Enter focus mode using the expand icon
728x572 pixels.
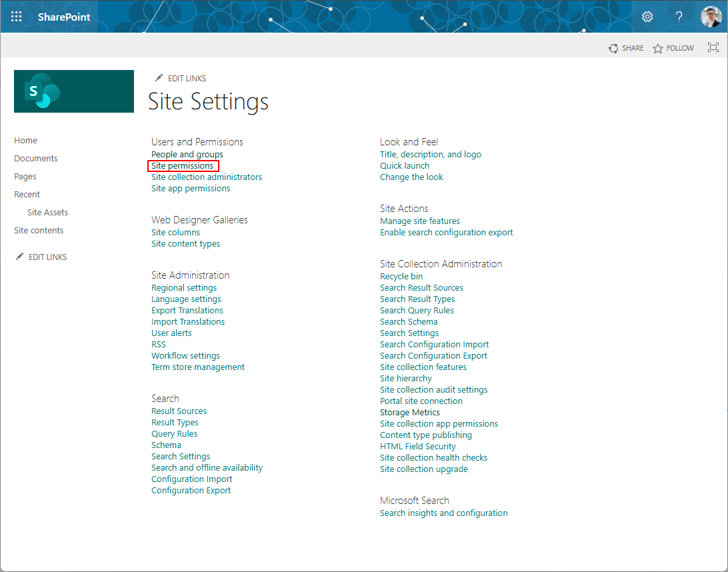point(713,47)
